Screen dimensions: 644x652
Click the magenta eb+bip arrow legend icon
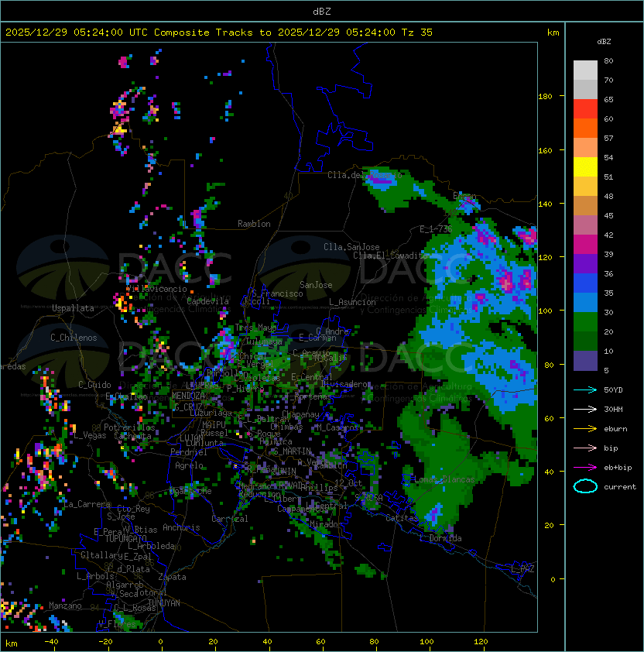[585, 468]
